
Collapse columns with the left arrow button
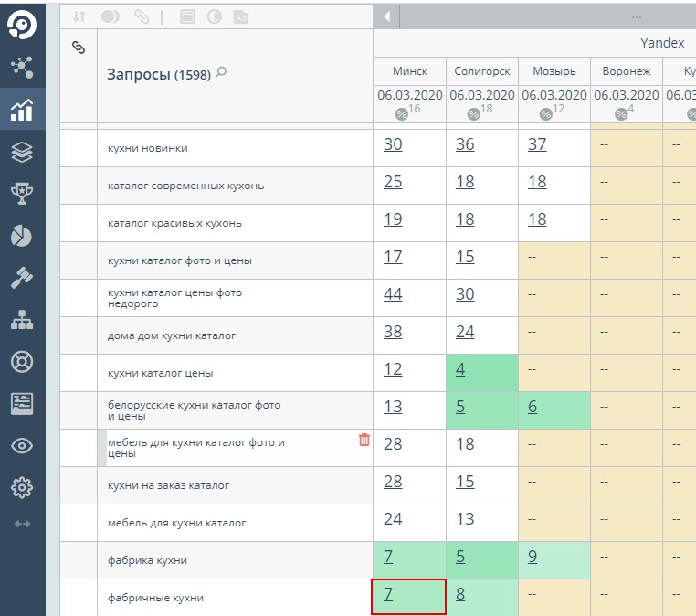(386, 16)
